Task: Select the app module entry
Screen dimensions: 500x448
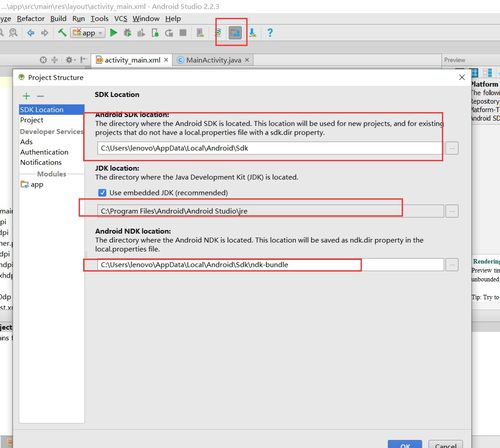Action: 32,184
